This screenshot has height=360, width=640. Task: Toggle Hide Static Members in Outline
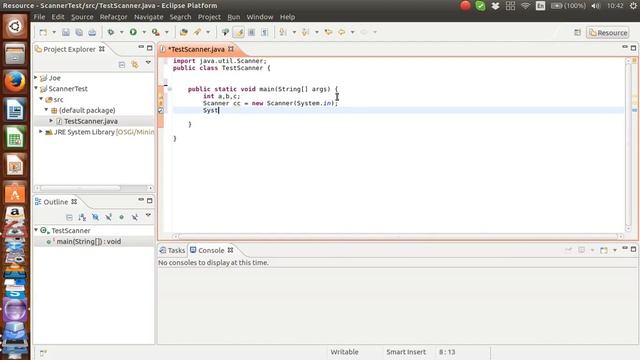[108, 217]
